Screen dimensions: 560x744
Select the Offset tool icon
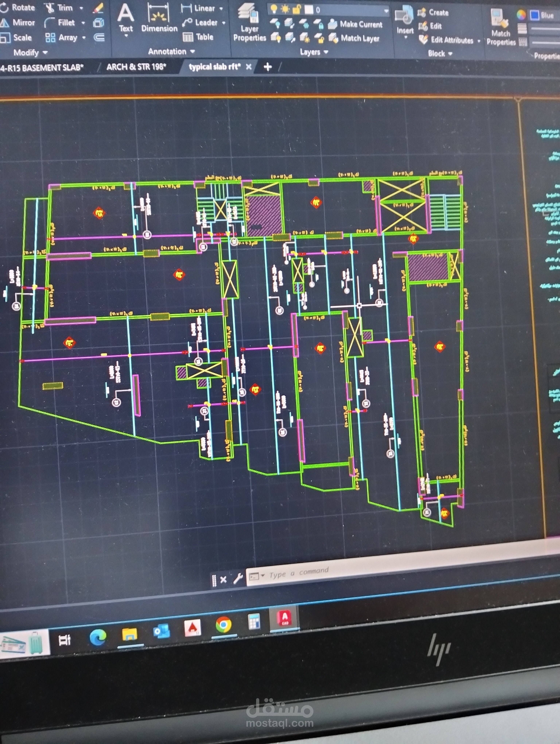point(99,37)
